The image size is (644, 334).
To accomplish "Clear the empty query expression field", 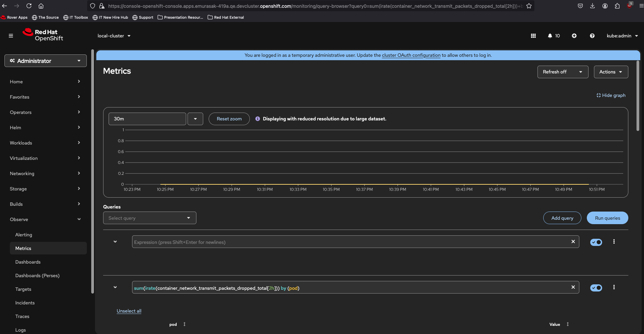I will coord(573,241).
